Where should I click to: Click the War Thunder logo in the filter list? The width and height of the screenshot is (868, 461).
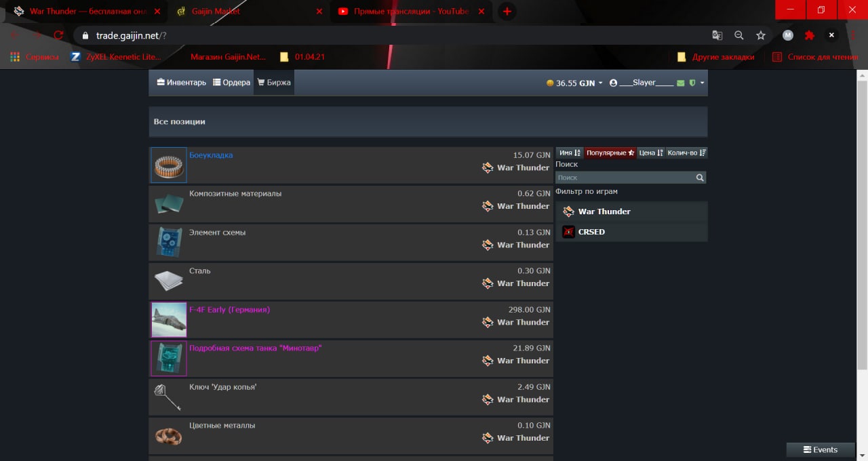[x=568, y=212]
